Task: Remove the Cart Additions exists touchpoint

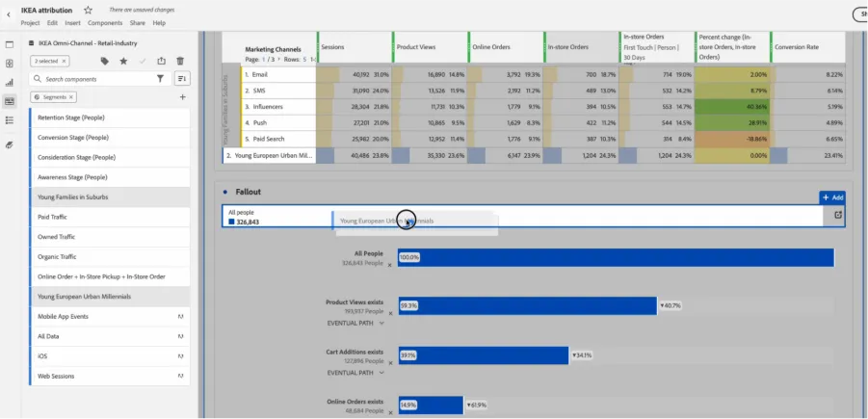Action: coord(390,363)
